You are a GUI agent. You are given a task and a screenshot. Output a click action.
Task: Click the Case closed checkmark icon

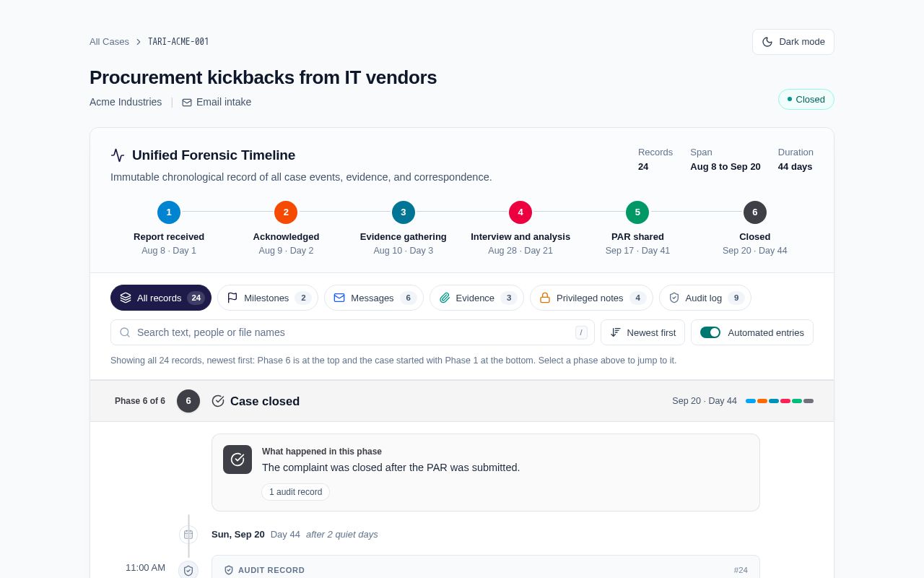(218, 401)
